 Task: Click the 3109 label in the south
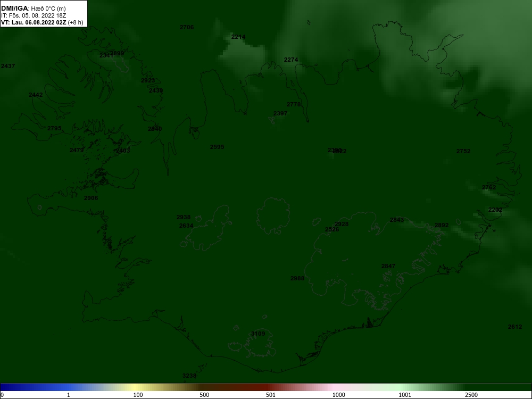[x=258, y=334]
